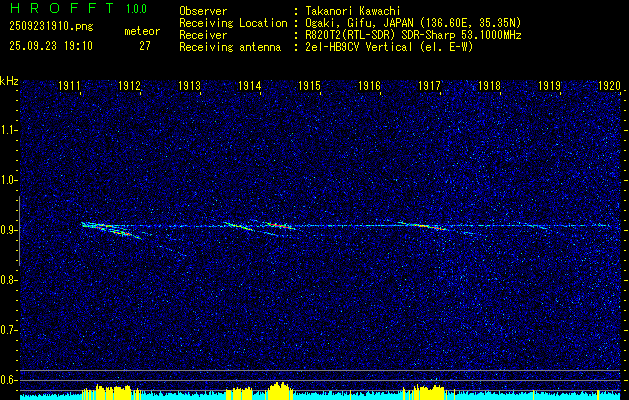The height and width of the screenshot is (400, 629).
Task: Click the kHz axis label
Action: pos(9,81)
